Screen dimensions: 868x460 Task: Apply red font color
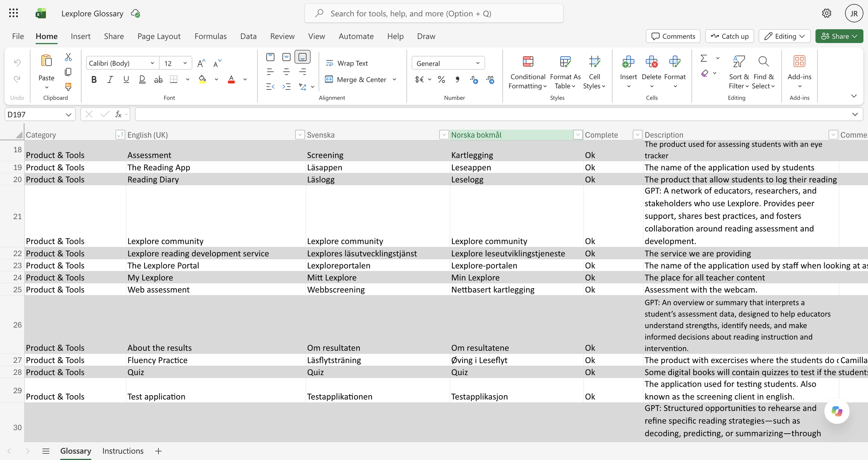tap(231, 79)
